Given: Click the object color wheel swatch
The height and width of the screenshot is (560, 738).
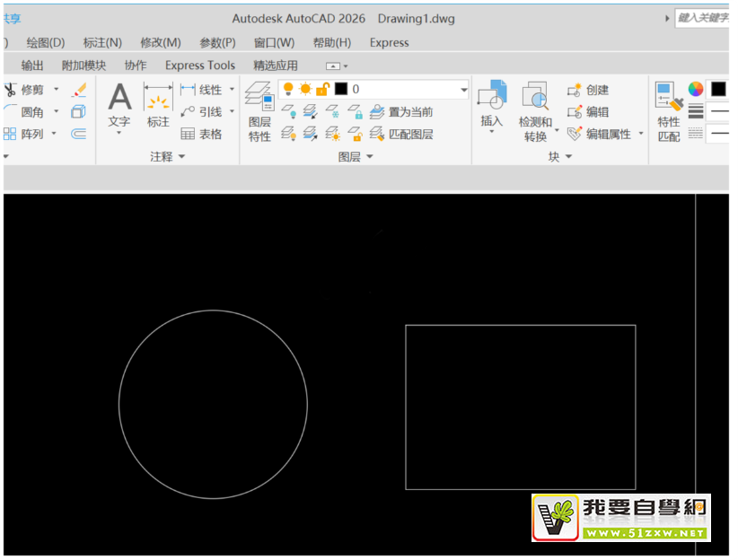Looking at the screenshot, I should click(x=696, y=89).
